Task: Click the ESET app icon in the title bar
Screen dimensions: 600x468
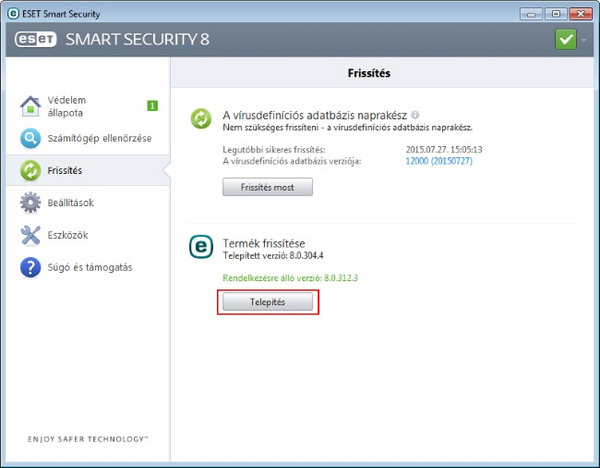Action: (12, 12)
